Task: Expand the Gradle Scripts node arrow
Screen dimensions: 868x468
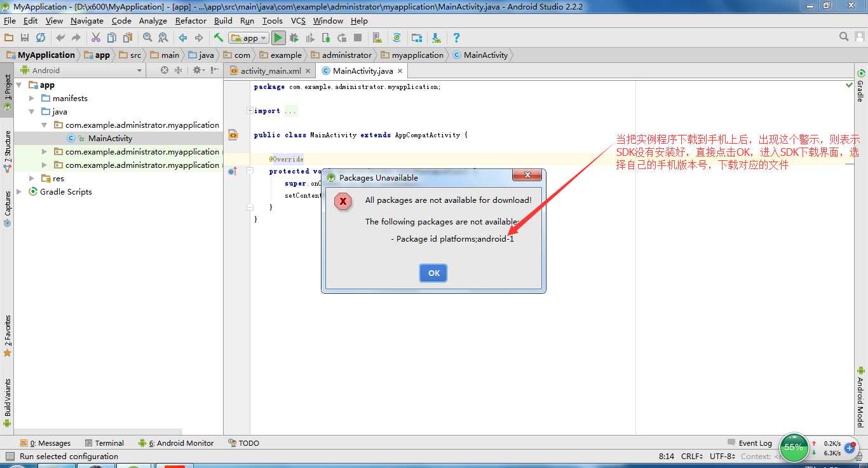Action: pyautogui.click(x=19, y=192)
